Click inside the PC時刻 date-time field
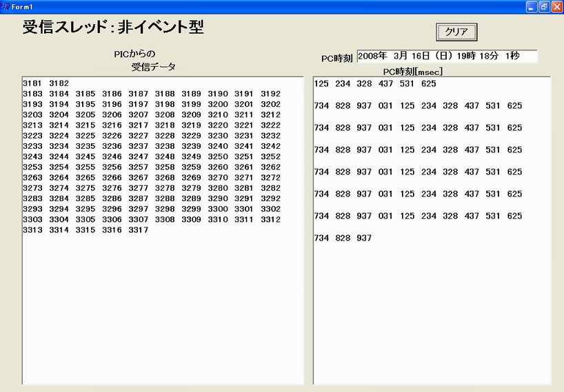The height and width of the screenshot is (392, 564). click(x=447, y=56)
